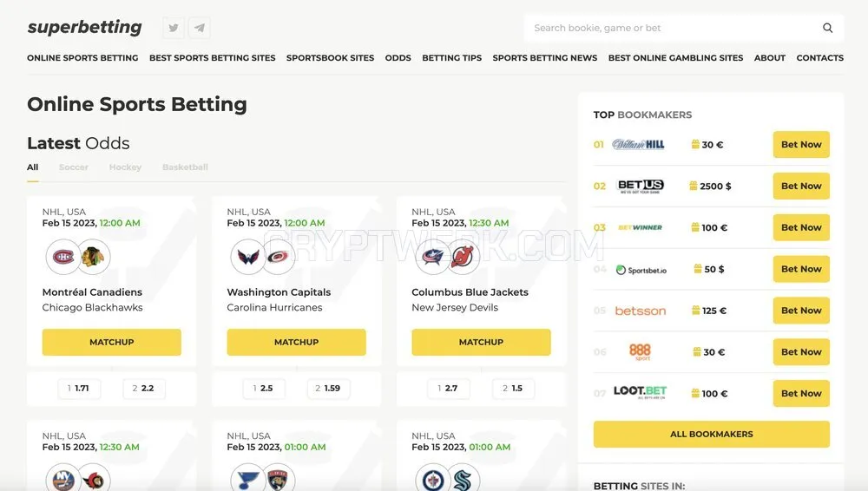Click Matchup for Canadiens vs Blackhawks
Viewport: 868px width, 491px height.
tap(112, 342)
